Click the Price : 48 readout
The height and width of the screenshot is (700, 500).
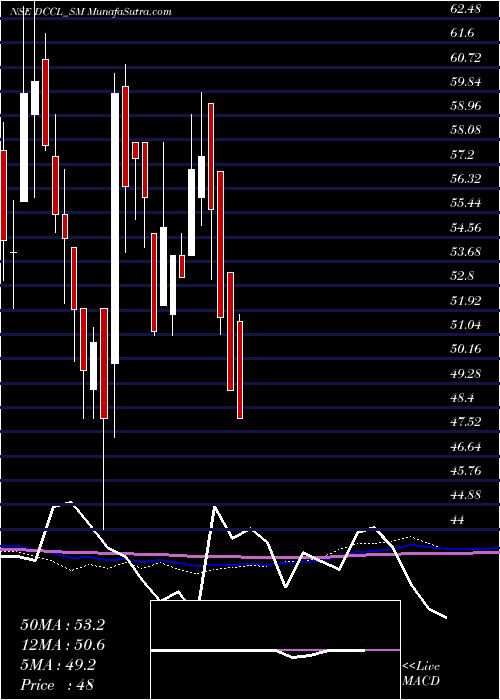tap(57, 685)
